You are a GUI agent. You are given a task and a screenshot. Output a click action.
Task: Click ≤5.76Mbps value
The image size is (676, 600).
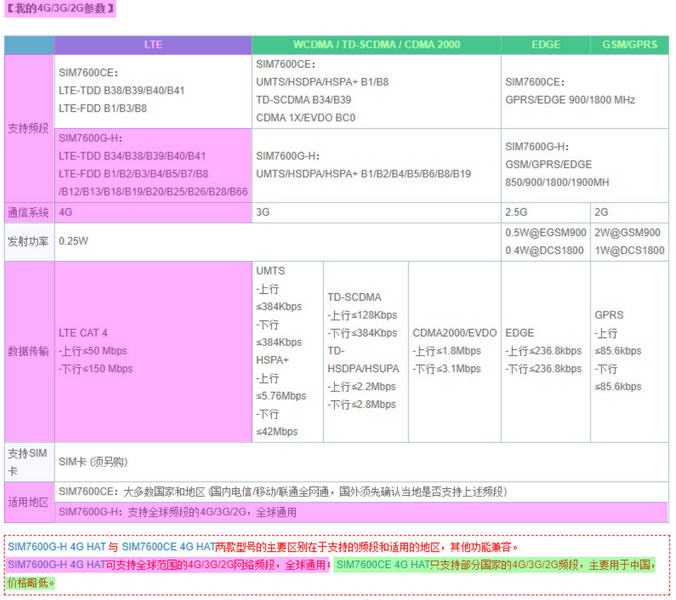281,396
